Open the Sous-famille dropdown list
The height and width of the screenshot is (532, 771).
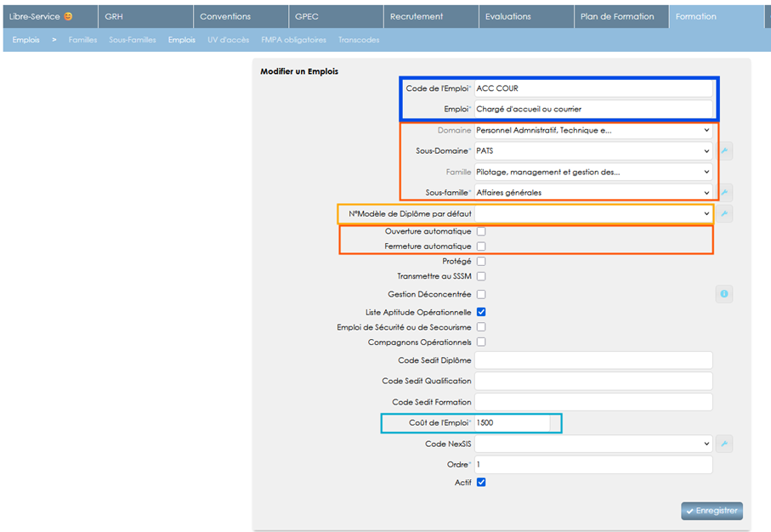593,192
